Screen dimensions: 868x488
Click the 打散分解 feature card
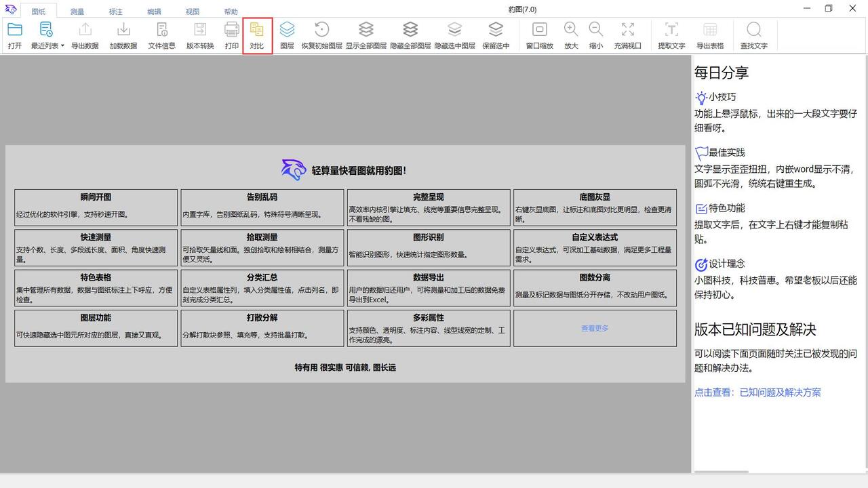coord(262,328)
